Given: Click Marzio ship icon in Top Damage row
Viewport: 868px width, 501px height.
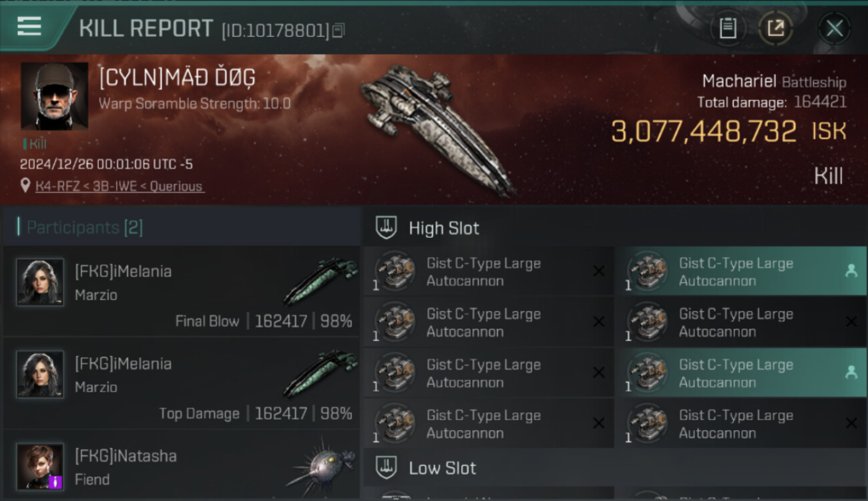Looking at the screenshot, I should (x=320, y=375).
